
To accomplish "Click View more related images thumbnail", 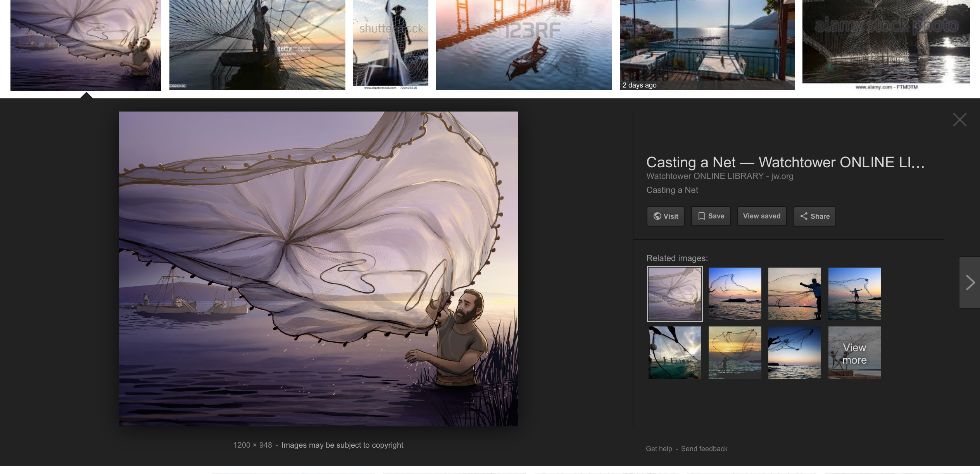I will point(854,353).
